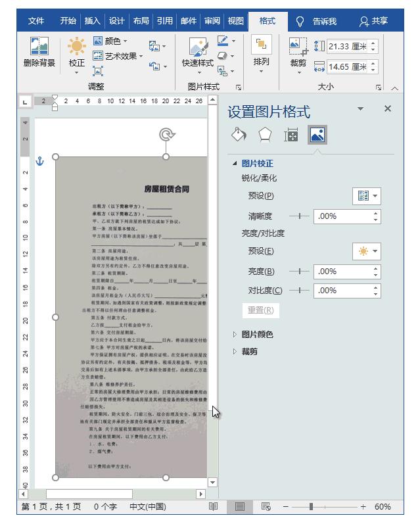
Task: Click the Contrast (对比度) slider
Action: click(x=299, y=290)
